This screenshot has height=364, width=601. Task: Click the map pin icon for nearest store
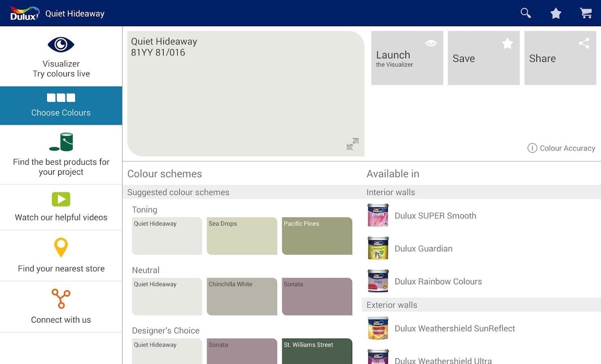click(x=61, y=248)
